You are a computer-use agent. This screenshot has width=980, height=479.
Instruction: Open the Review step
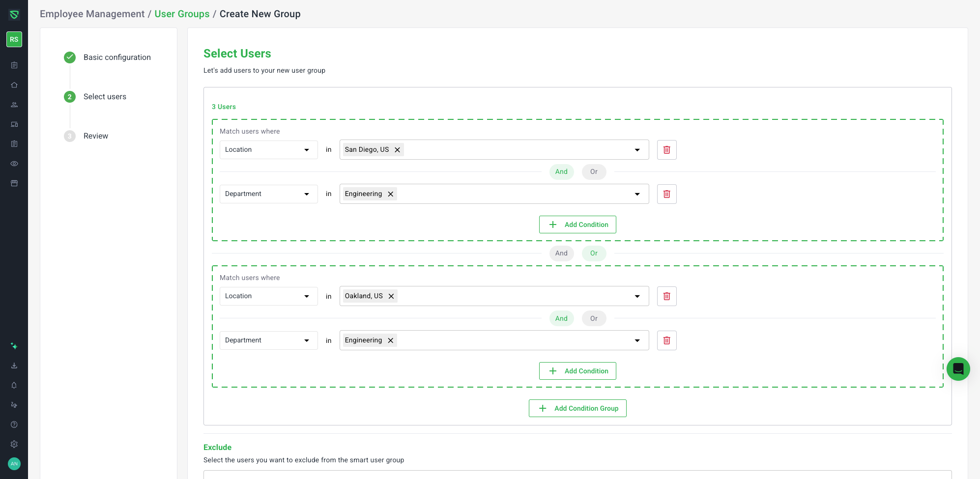point(96,136)
